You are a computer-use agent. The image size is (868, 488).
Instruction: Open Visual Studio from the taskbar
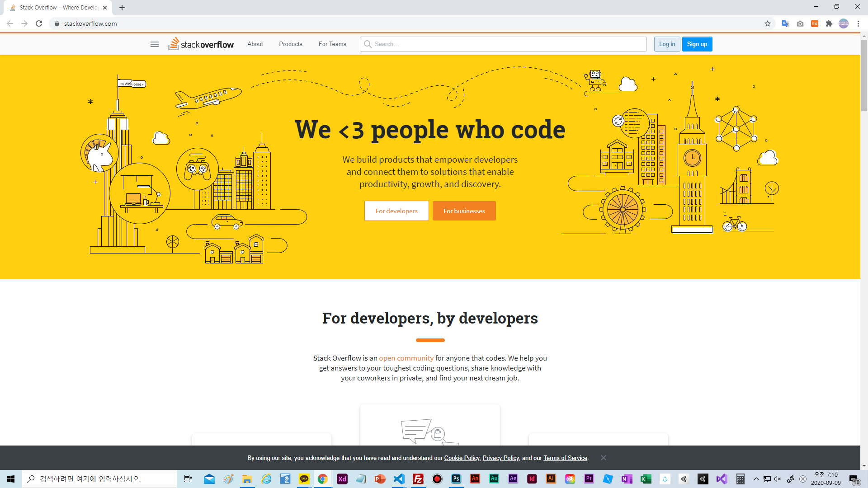coord(722,479)
